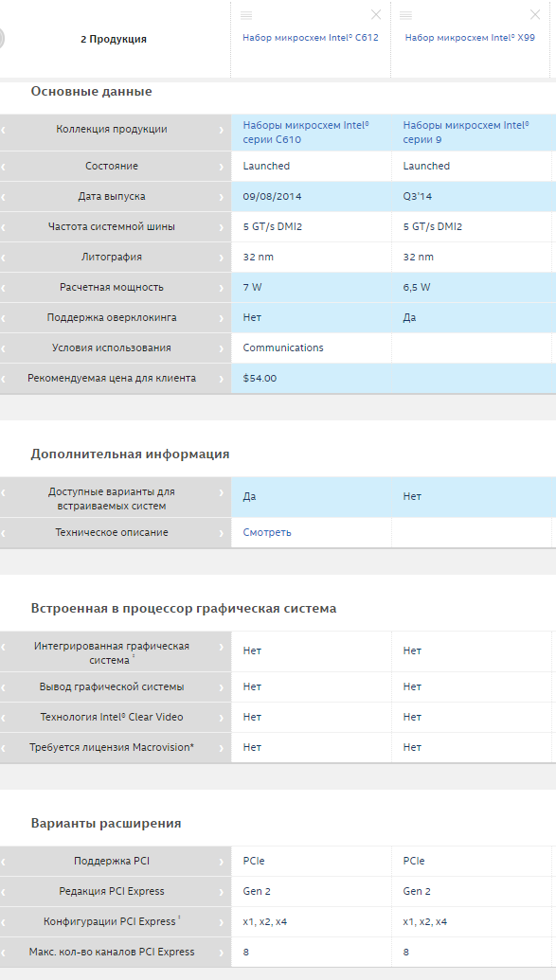The width and height of the screenshot is (556, 980).
Task: Open the Набор микросхем Intel C612 link
Action: click(x=311, y=38)
